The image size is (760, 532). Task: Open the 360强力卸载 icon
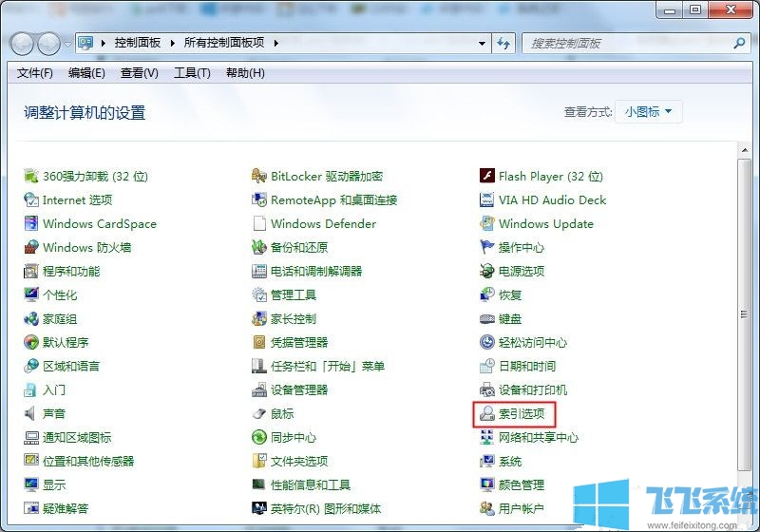tap(31, 176)
